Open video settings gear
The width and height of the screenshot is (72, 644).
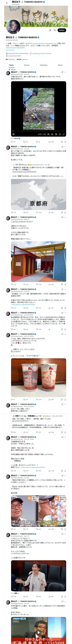point(56,134)
